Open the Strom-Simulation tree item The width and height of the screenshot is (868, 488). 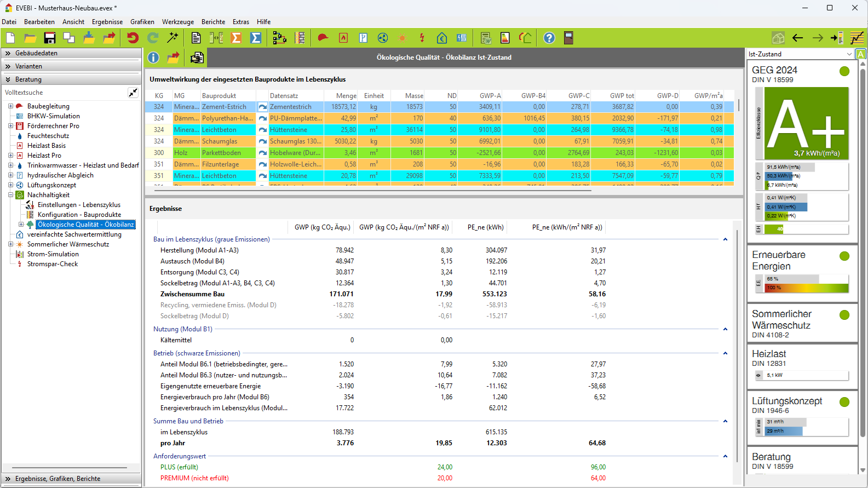click(53, 254)
